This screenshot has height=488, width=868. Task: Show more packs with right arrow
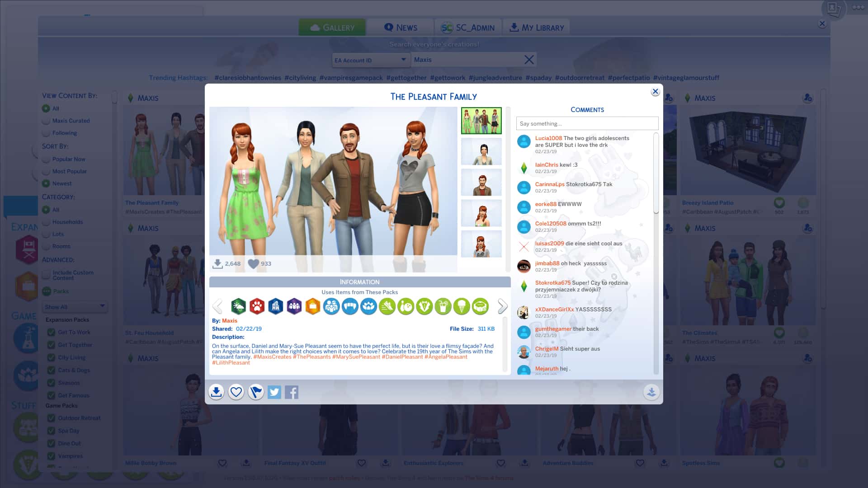502,306
